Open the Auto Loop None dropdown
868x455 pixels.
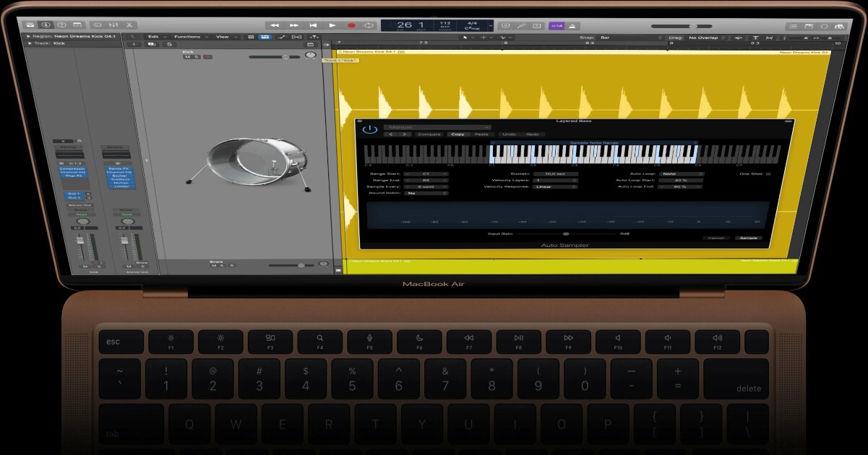pos(682,174)
